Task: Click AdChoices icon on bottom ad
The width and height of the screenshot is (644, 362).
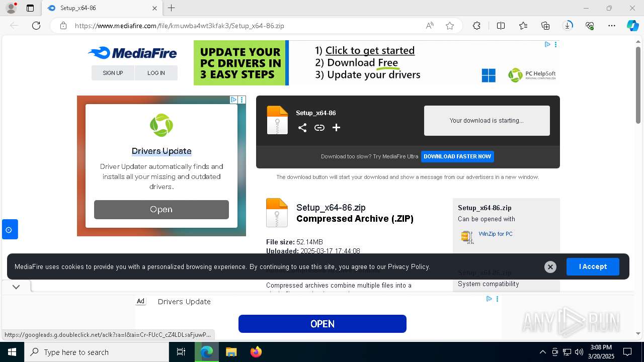Action: tap(489, 299)
